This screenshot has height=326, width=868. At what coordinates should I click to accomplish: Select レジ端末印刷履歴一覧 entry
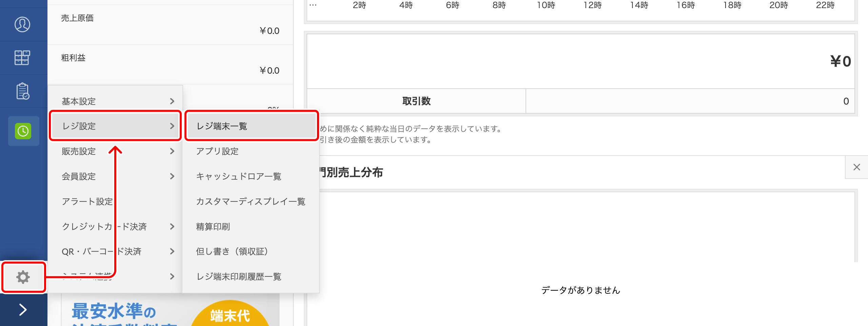coord(239,277)
